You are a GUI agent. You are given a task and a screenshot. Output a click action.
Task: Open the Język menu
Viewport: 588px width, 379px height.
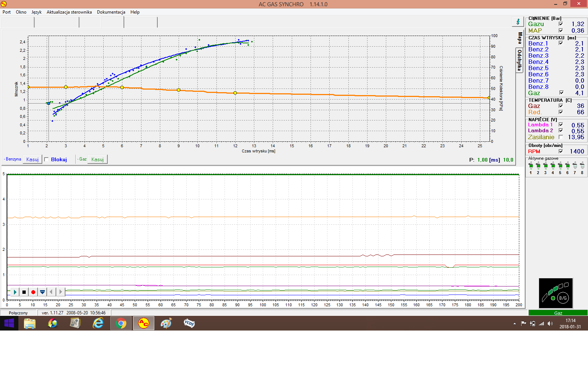pyautogui.click(x=36, y=12)
